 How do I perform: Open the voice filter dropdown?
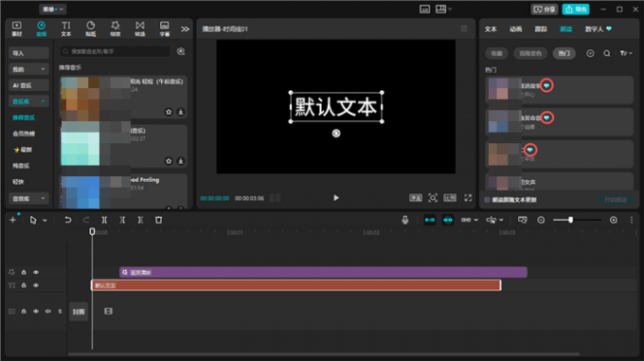[626, 53]
